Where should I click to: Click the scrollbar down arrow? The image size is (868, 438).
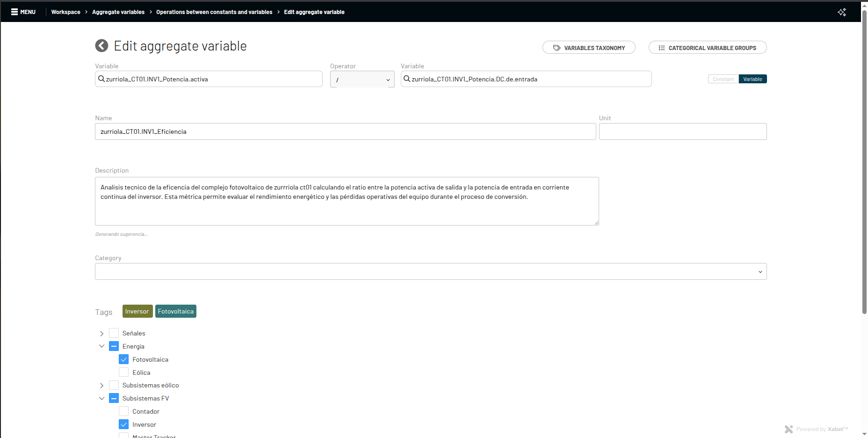864,434
